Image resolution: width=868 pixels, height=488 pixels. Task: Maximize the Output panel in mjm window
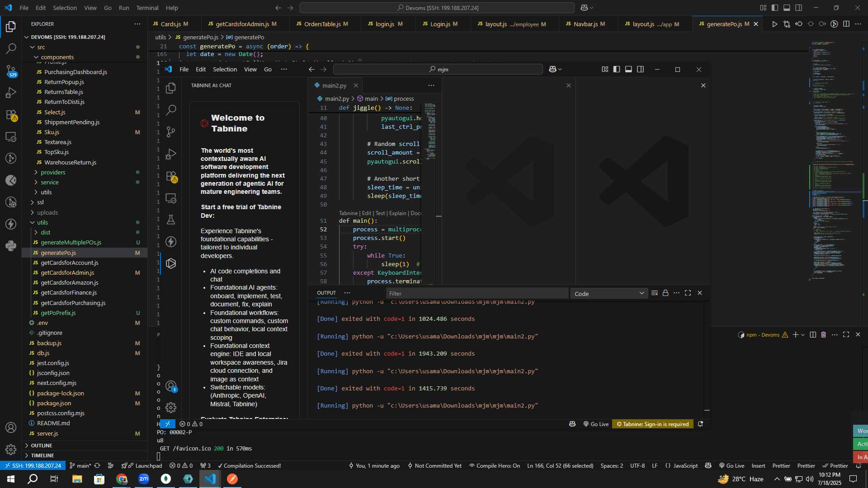click(688, 293)
